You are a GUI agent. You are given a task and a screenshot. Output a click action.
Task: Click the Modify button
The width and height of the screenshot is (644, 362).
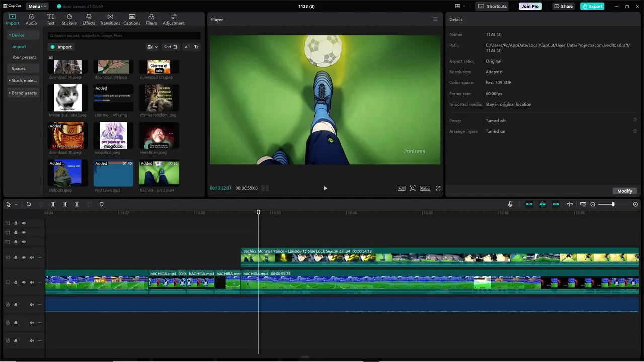pos(625,191)
